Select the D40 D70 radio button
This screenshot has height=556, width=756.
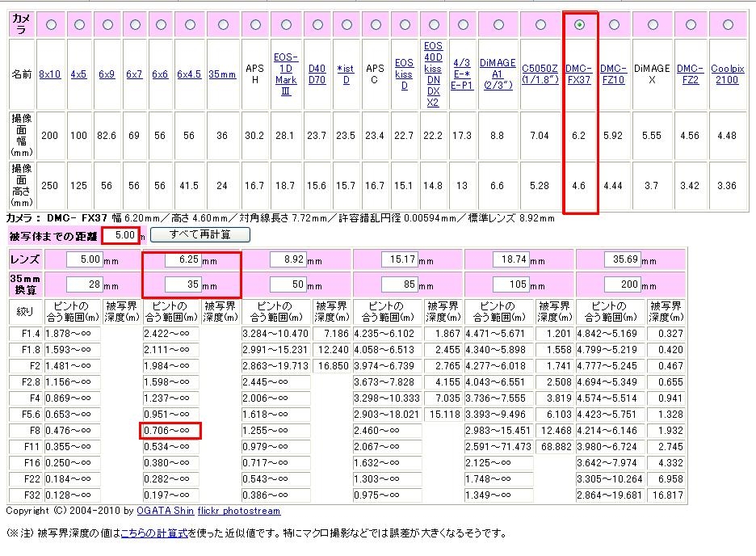click(317, 24)
